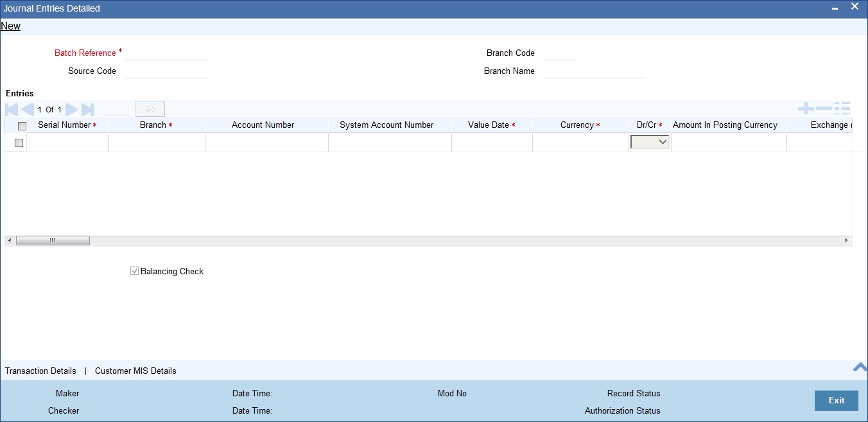868x422 pixels.
Task: Focus the Batch Reference input field
Action: [x=166, y=53]
